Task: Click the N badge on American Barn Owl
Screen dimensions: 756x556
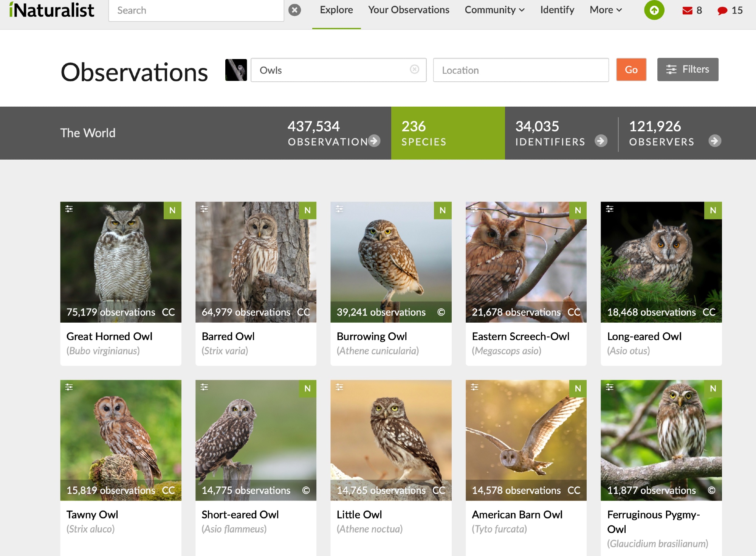Action: (x=578, y=388)
